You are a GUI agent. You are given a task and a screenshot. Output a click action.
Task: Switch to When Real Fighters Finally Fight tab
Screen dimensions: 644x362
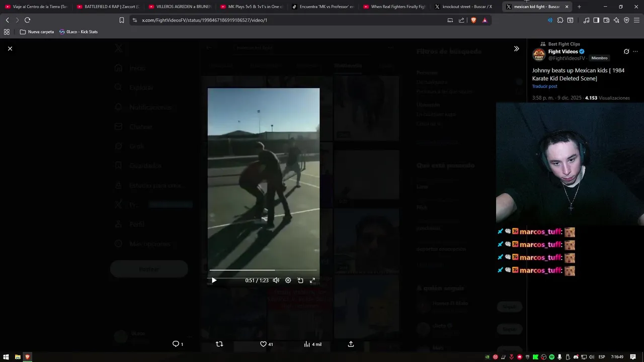(x=395, y=7)
